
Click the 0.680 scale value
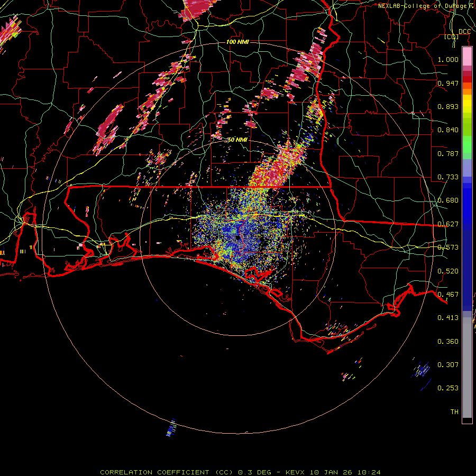(448, 200)
